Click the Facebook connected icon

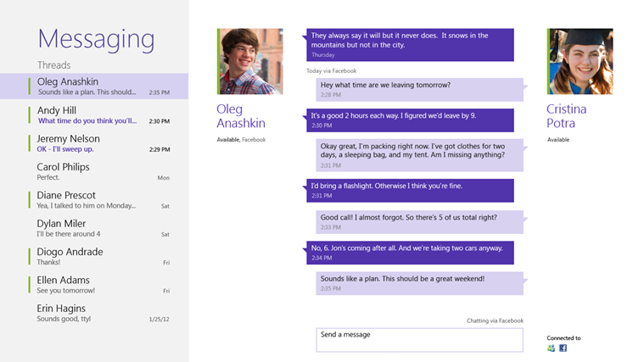[563, 348]
